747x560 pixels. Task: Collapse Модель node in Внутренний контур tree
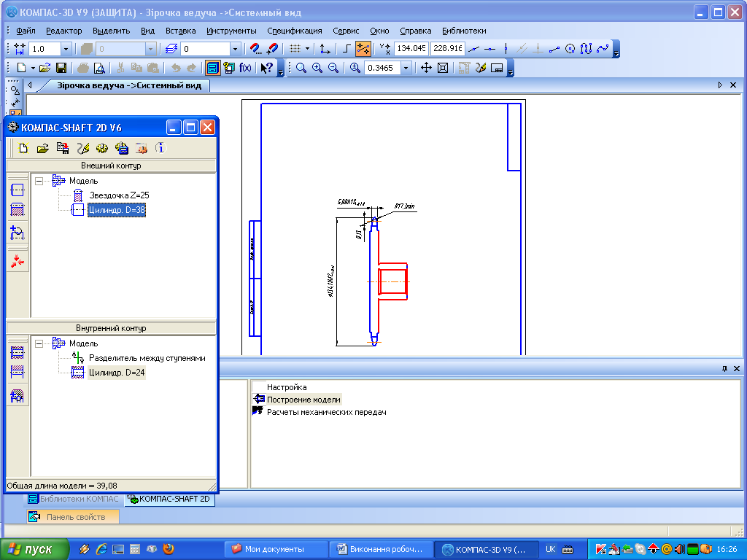point(39,343)
